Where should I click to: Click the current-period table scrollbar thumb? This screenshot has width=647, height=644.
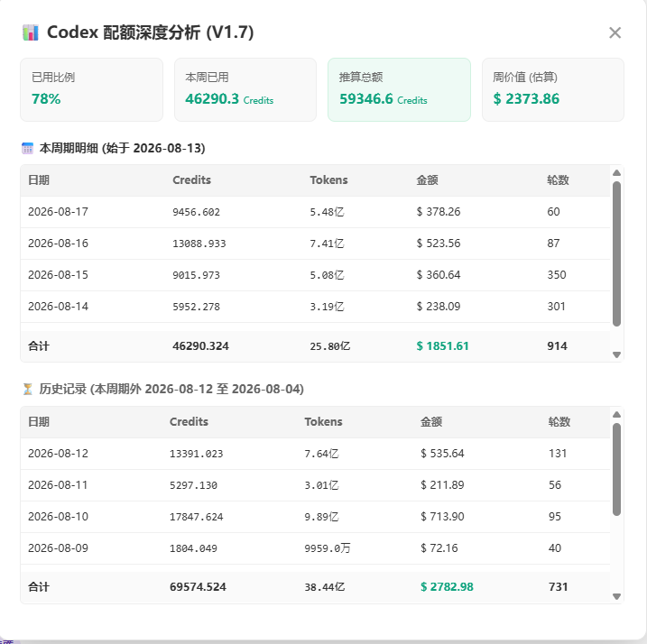tap(617, 254)
